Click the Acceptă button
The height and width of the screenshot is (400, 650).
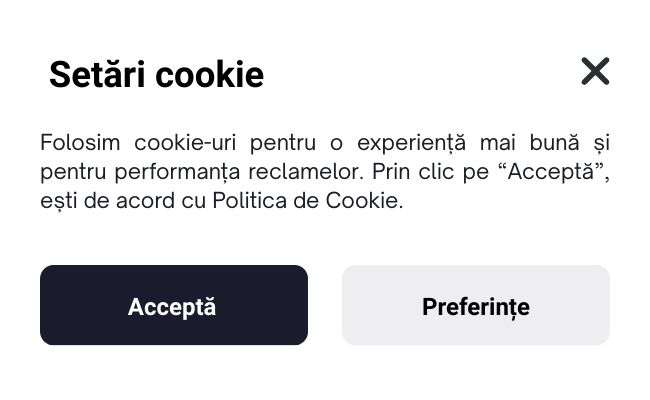[x=174, y=305]
